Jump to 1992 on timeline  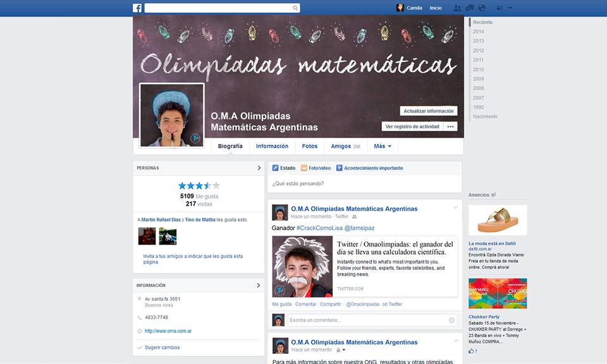click(479, 107)
